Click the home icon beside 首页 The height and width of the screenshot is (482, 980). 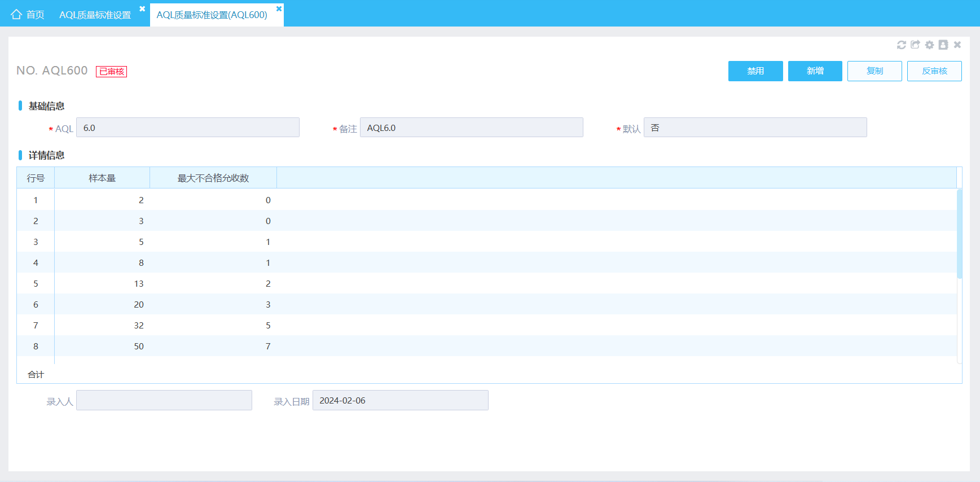tap(16, 14)
